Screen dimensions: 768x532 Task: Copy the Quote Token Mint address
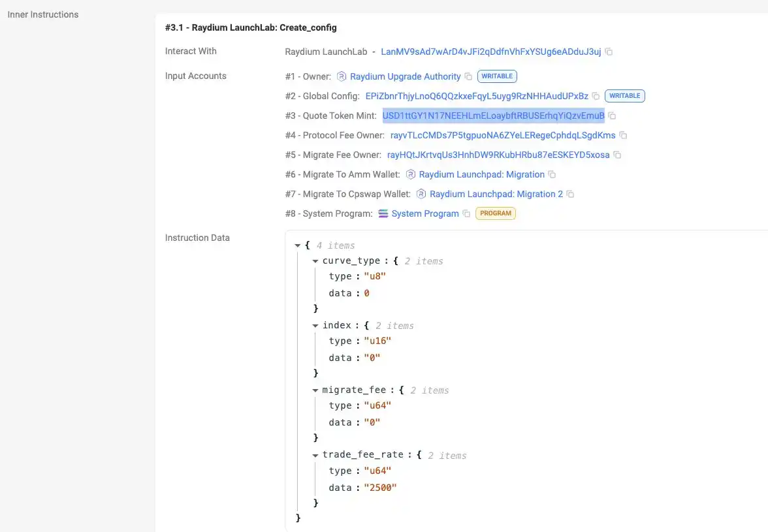(613, 116)
